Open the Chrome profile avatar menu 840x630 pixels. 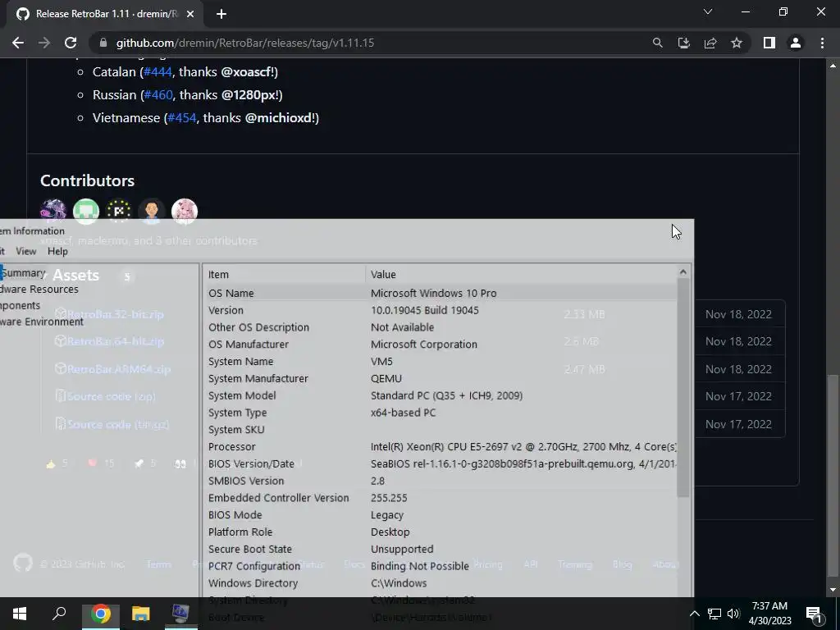click(796, 43)
